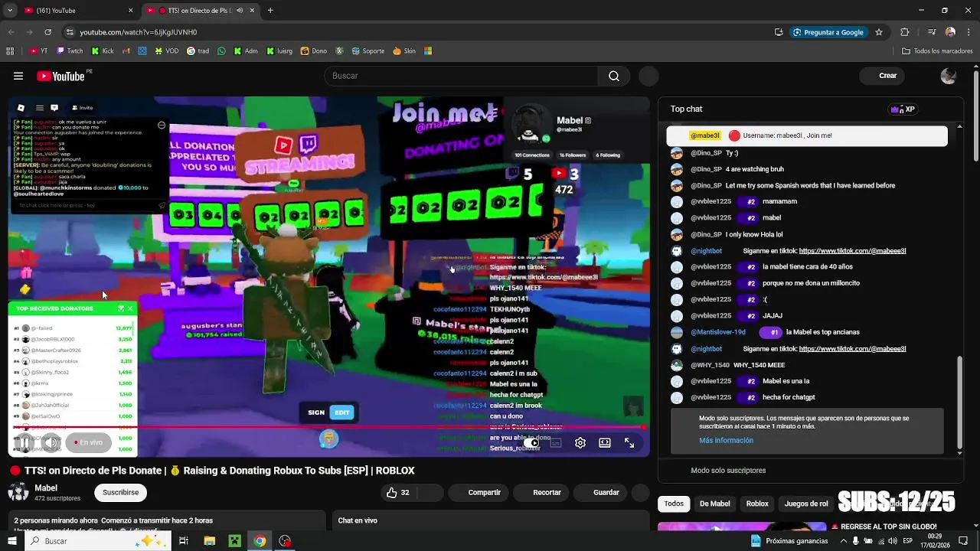The width and height of the screenshot is (980, 551).
Task: Open YouTube account avatar menu
Action: 949,76
